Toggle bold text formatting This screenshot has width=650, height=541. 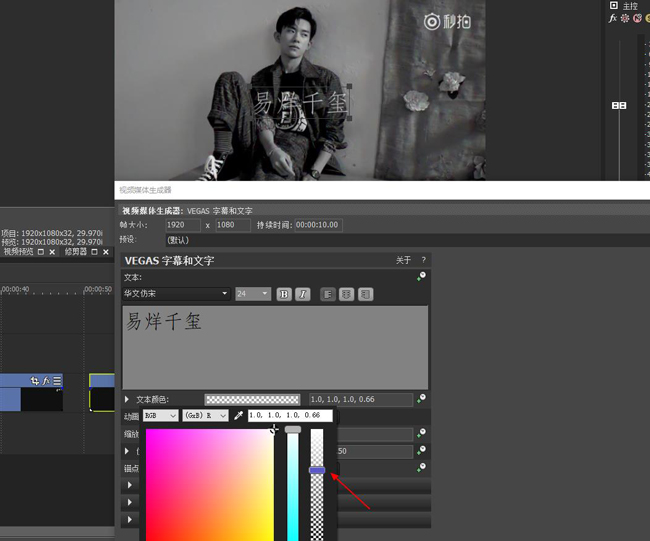pos(284,294)
